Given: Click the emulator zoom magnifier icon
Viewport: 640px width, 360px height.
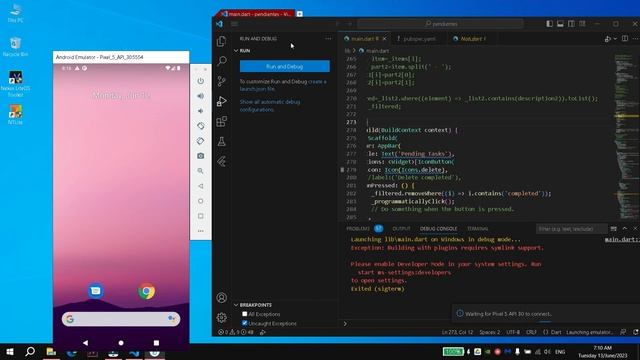Looking at the screenshot, I should 200,171.
